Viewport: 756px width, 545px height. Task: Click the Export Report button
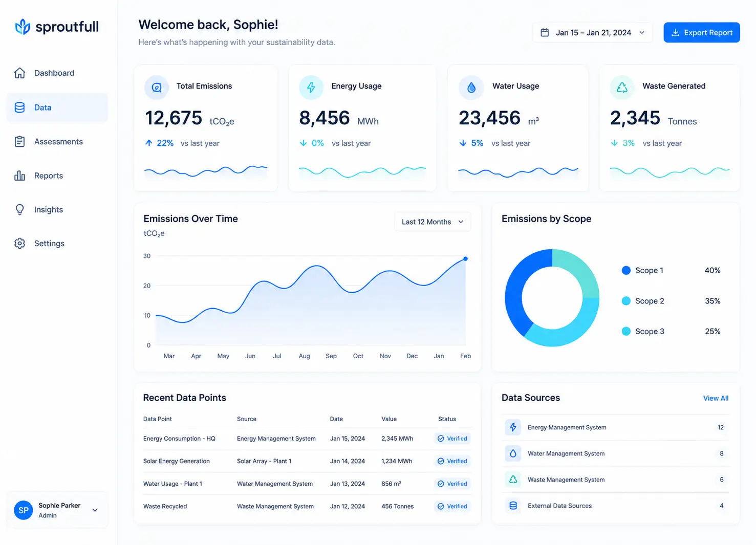point(702,33)
